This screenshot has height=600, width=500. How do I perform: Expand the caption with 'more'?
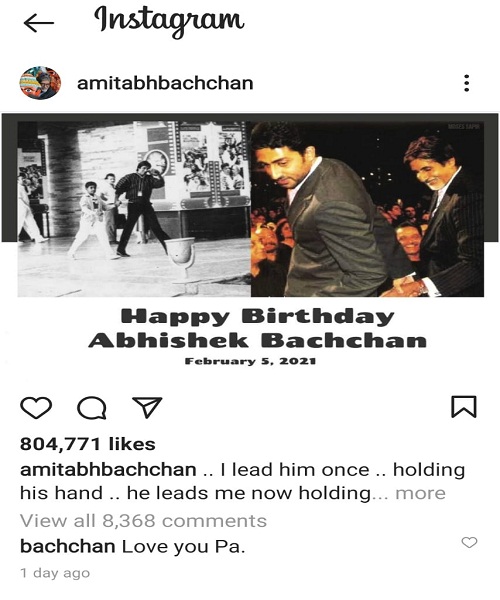420,493
